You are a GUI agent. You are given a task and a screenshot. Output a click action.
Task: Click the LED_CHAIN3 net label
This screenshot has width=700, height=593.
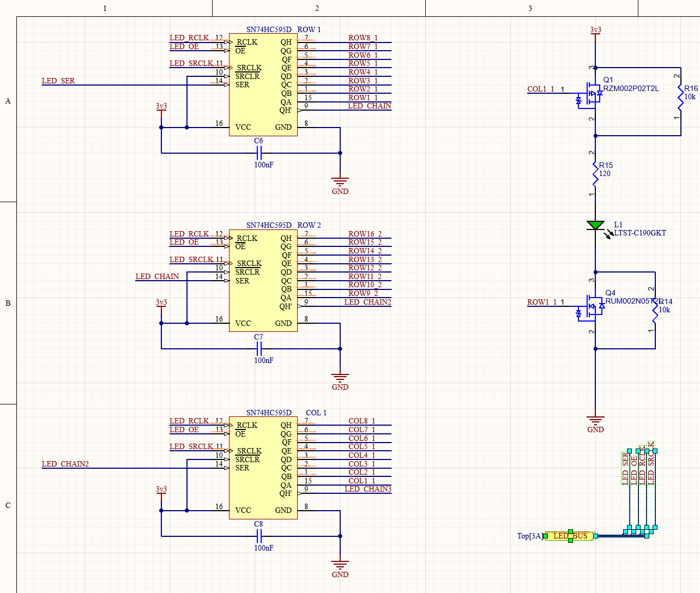click(367, 489)
